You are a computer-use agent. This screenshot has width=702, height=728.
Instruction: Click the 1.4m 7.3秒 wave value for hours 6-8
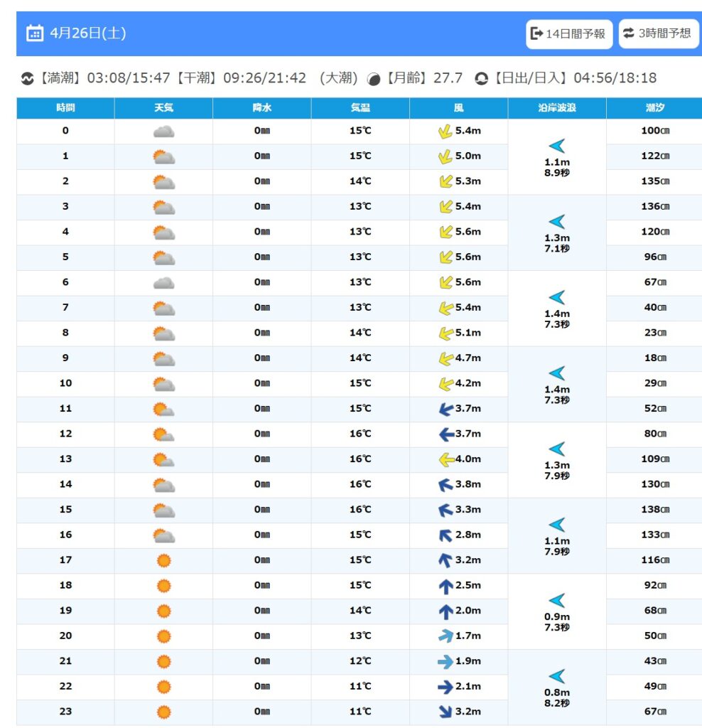tap(557, 319)
